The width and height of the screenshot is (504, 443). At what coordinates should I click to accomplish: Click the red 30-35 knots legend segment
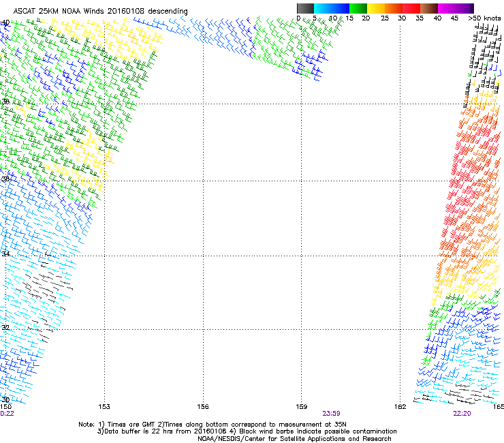point(411,8)
